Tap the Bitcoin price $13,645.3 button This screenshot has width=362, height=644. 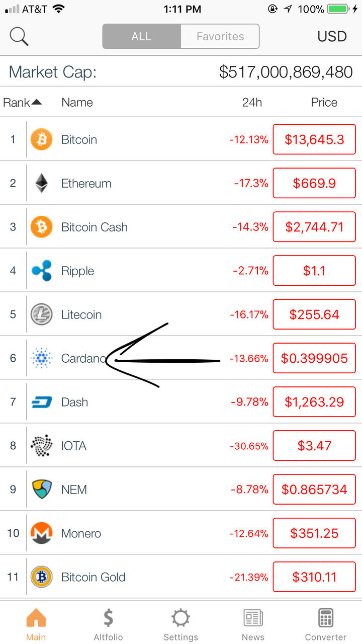coord(314,139)
